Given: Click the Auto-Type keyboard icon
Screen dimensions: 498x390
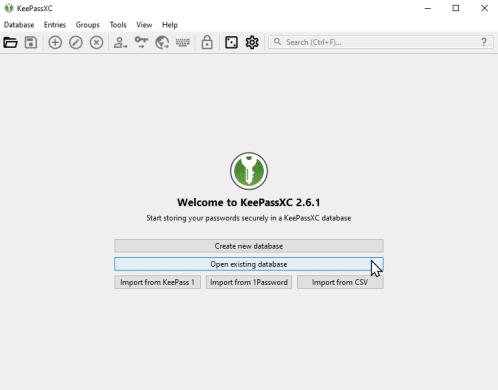Looking at the screenshot, I should (x=183, y=43).
